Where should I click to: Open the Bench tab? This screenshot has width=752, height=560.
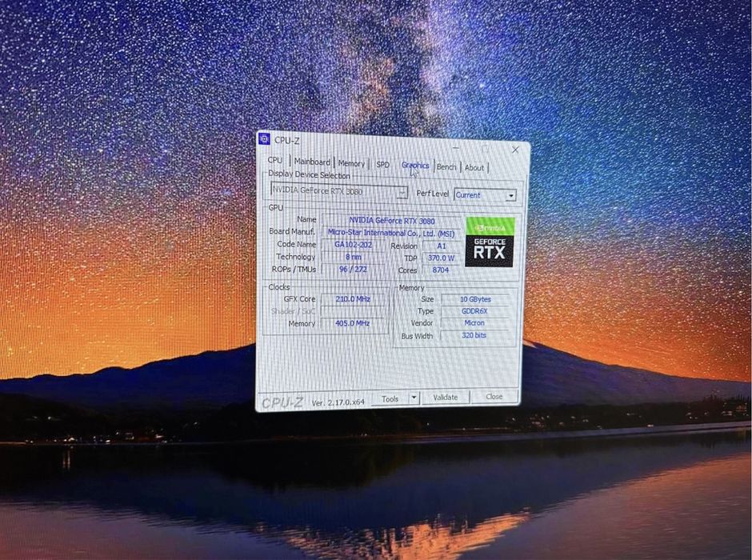click(446, 167)
